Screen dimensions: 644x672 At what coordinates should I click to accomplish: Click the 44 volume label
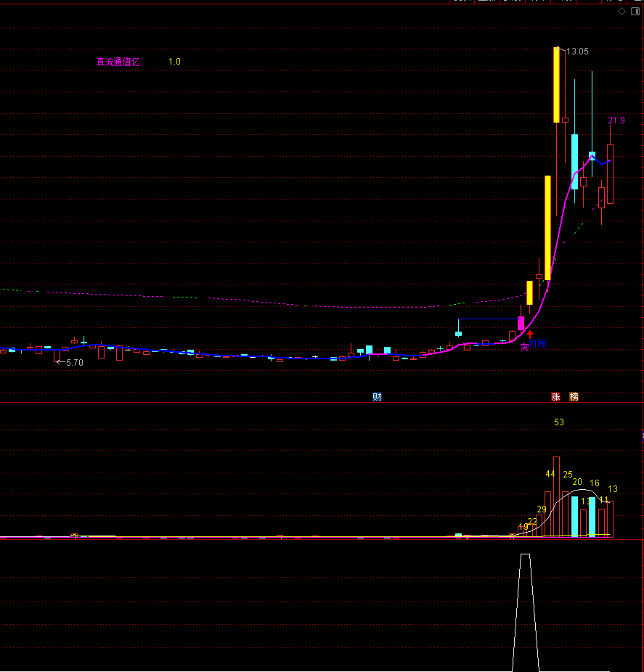550,474
